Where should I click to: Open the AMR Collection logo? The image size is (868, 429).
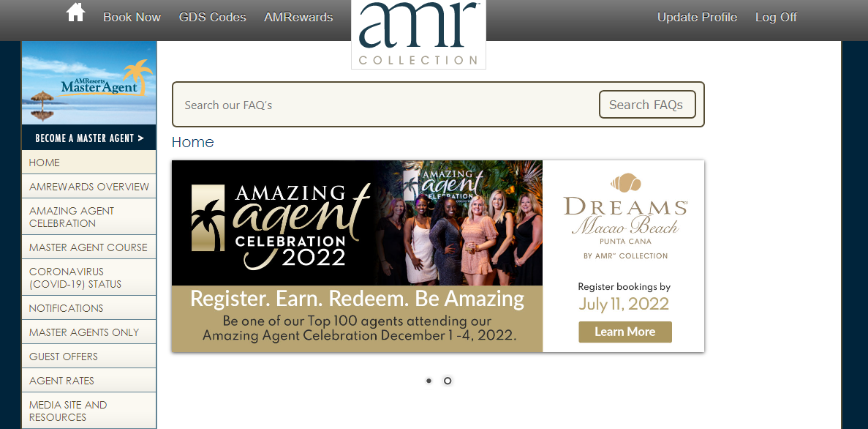pos(418,34)
